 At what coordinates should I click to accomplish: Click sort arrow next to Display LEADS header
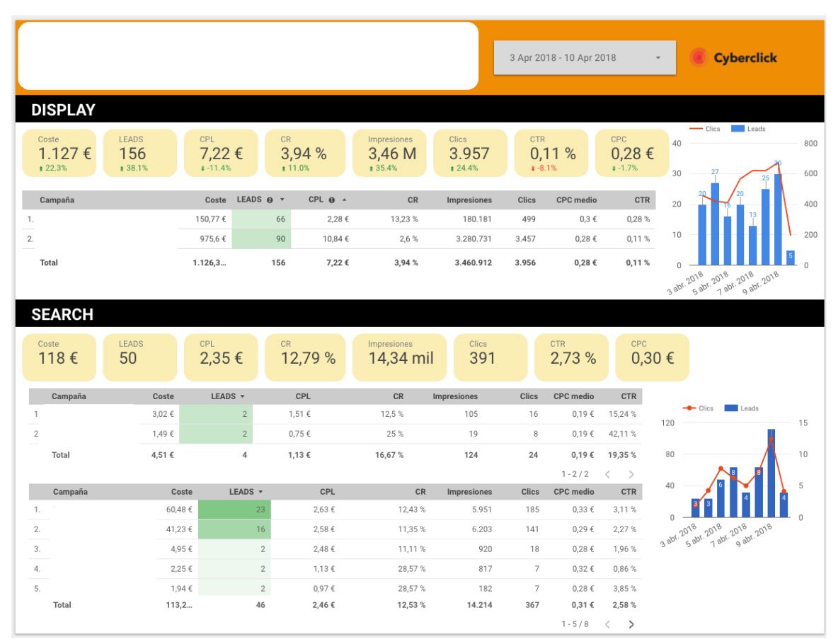(x=282, y=200)
